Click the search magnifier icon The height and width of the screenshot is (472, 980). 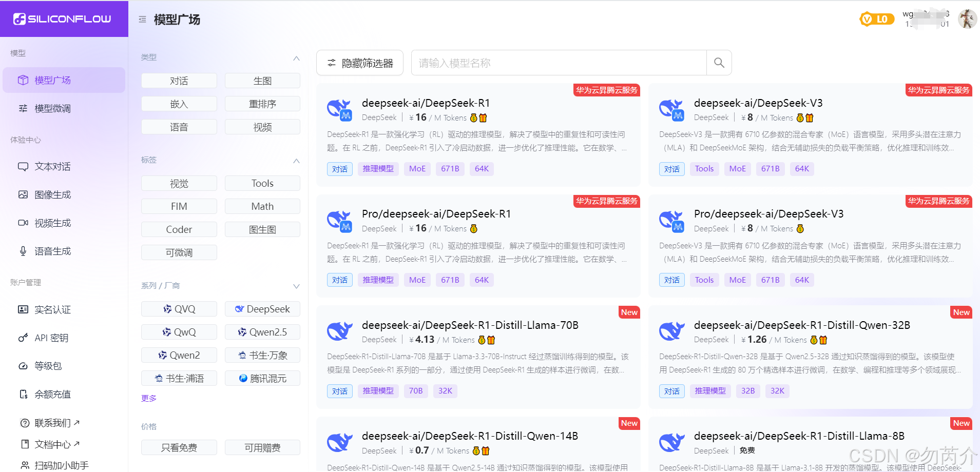coord(719,63)
